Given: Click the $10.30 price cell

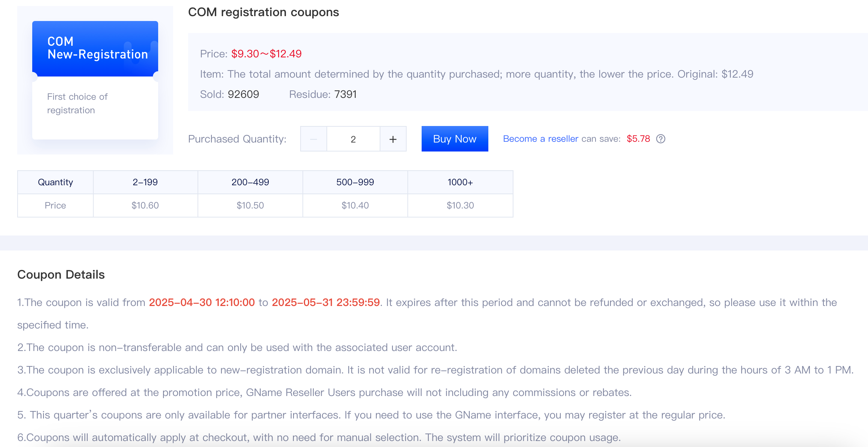Looking at the screenshot, I should click(x=460, y=205).
